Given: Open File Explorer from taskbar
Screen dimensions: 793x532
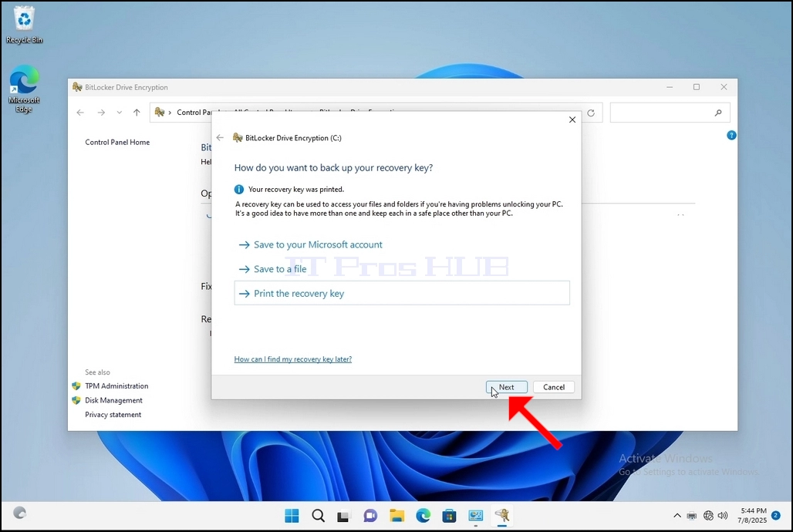Looking at the screenshot, I should (397, 515).
